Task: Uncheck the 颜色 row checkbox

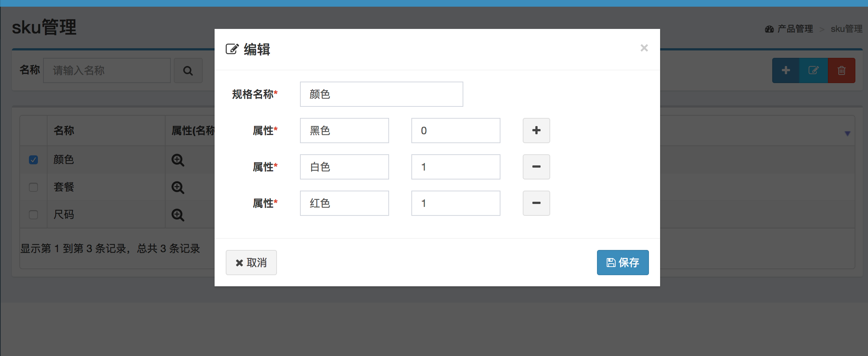Action: [33, 160]
